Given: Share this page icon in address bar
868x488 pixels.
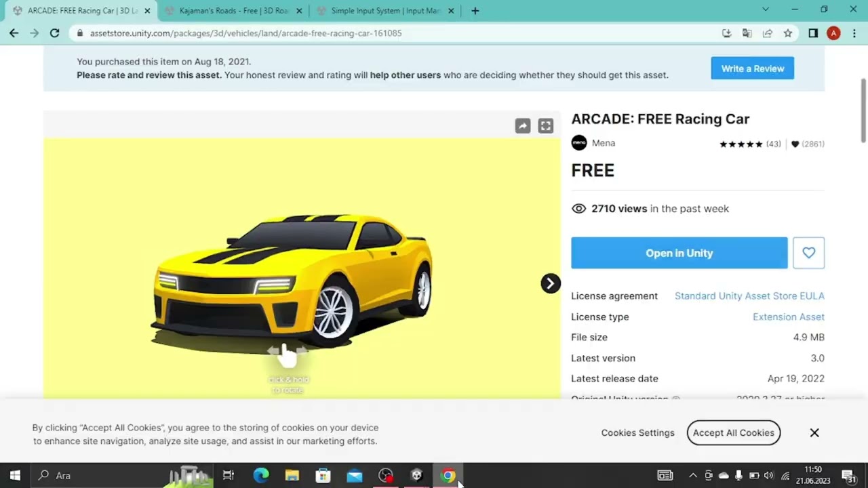Looking at the screenshot, I should [767, 33].
